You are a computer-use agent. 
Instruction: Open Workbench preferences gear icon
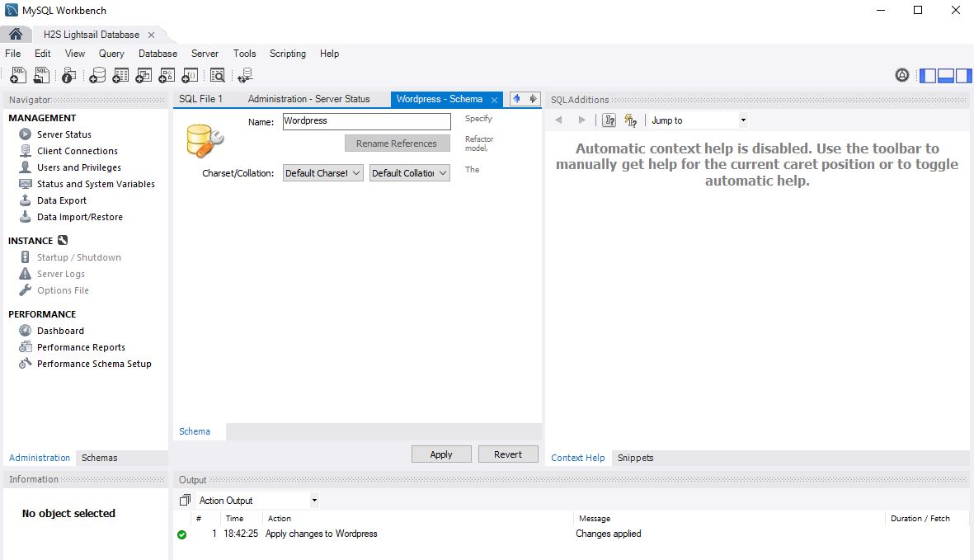click(902, 75)
